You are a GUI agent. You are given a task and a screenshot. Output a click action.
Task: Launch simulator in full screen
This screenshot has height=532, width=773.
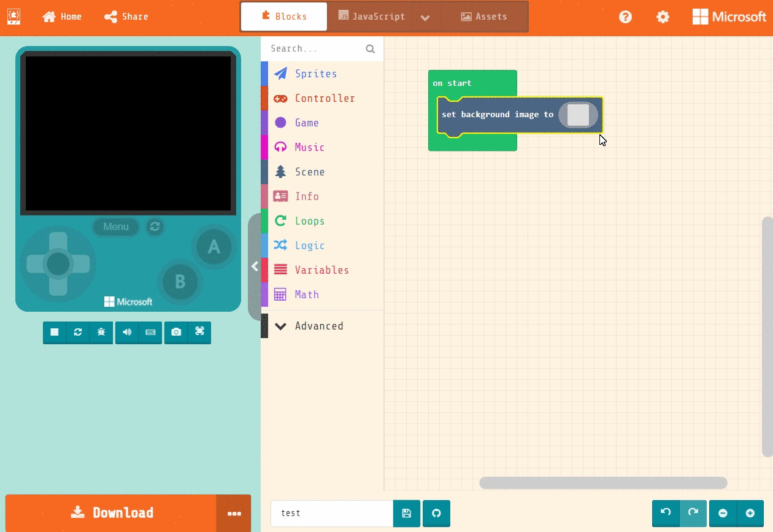[199, 332]
